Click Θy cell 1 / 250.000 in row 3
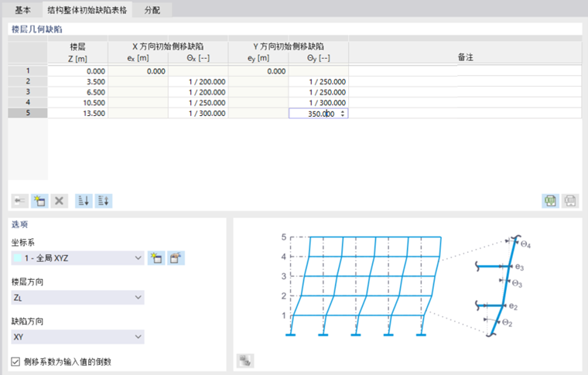588x375 pixels. click(319, 92)
